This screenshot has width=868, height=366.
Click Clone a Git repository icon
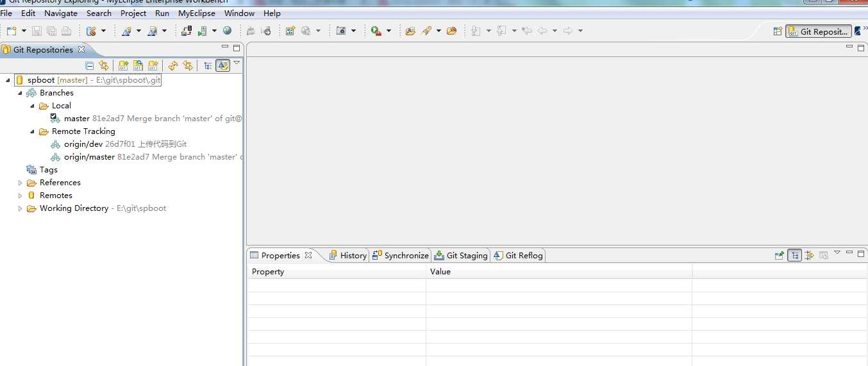click(138, 65)
